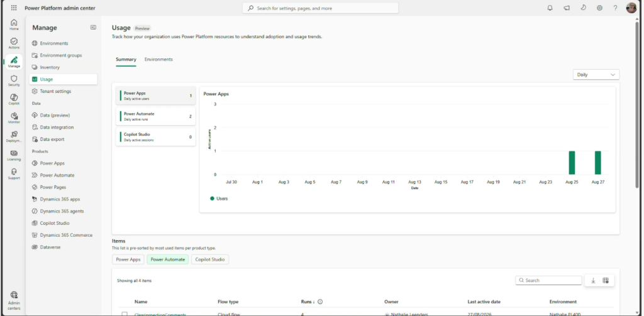Open Actions in the left rail

14,43
